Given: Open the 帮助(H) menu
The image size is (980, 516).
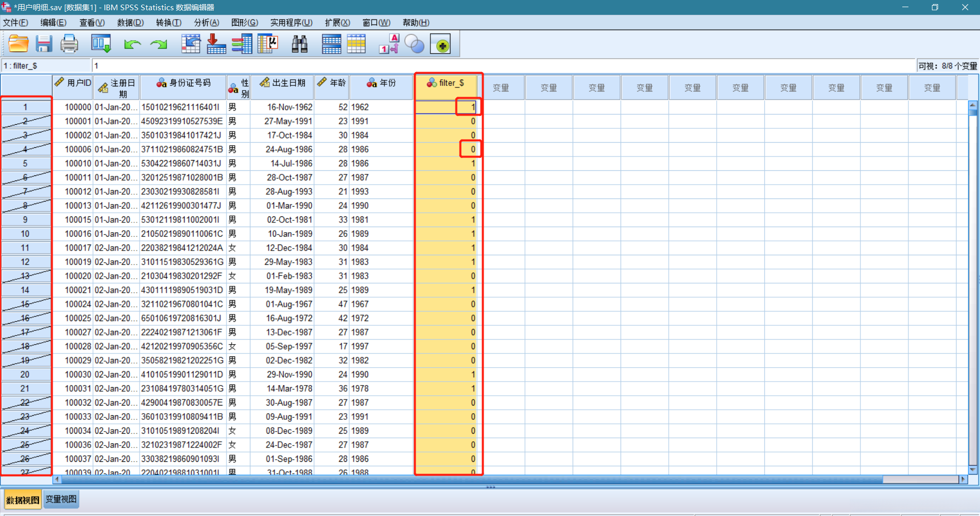Looking at the screenshot, I should coord(416,23).
